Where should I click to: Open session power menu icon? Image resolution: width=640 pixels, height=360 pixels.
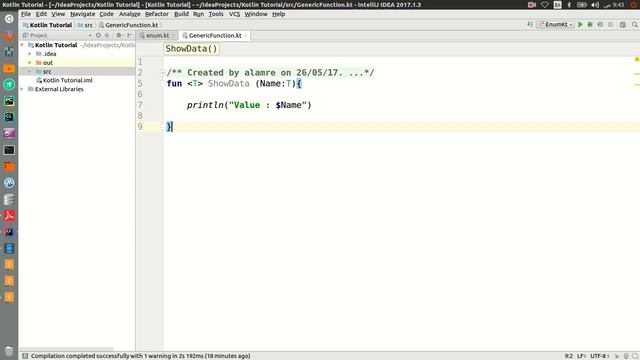634,5
